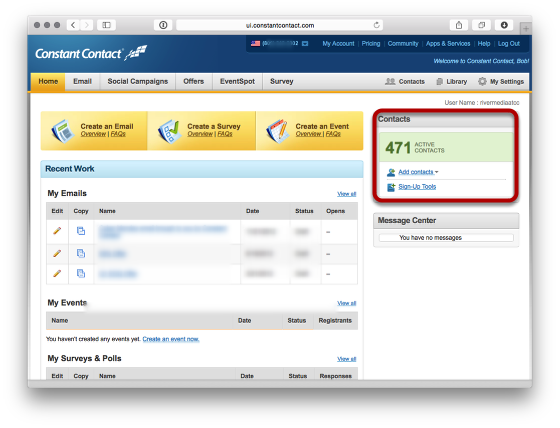Open Overview link under Create an Email

click(x=93, y=134)
